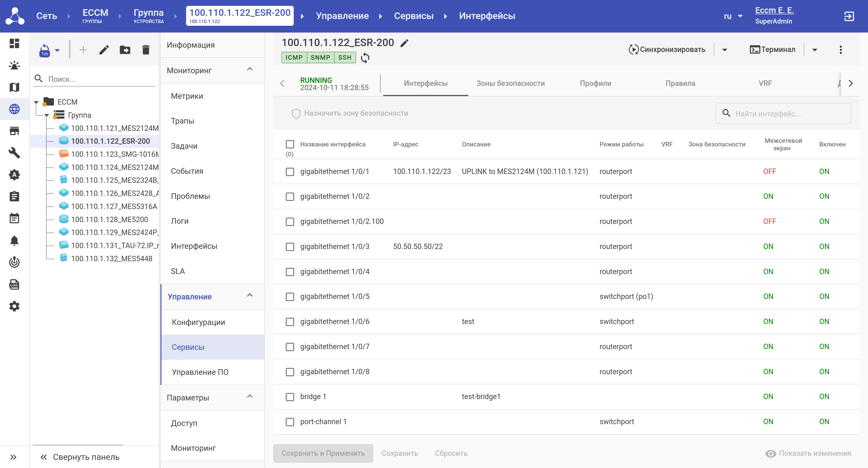The image size is (868, 468).
Task: Open the wrench tools icon in left sidebar
Action: [x=14, y=153]
